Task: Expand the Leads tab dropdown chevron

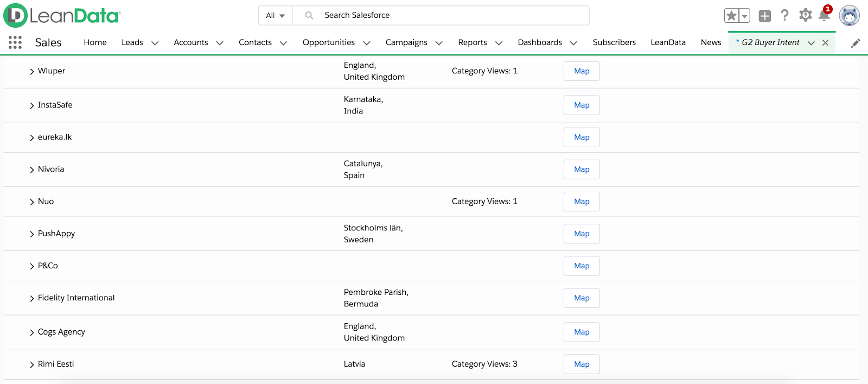Action: (x=155, y=43)
